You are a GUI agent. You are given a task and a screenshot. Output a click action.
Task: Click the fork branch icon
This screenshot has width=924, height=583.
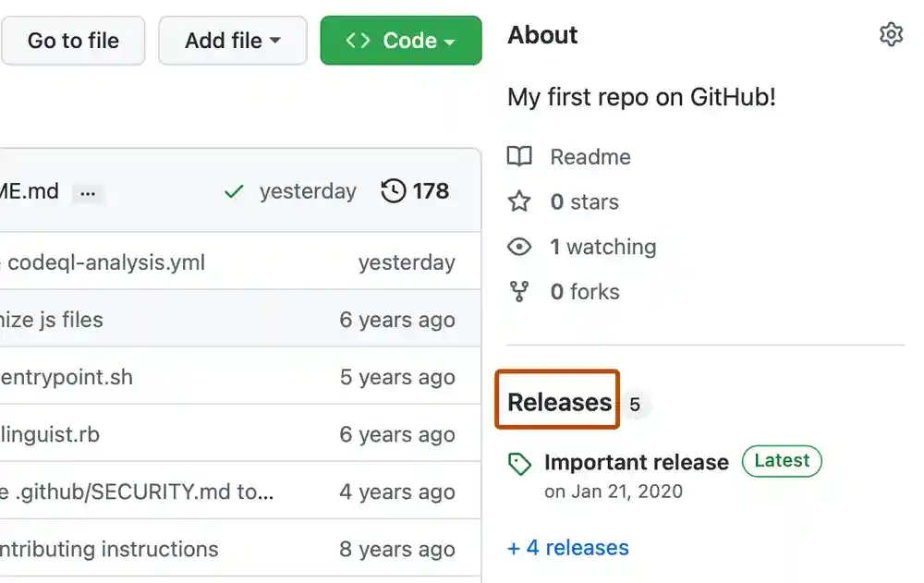tap(520, 291)
